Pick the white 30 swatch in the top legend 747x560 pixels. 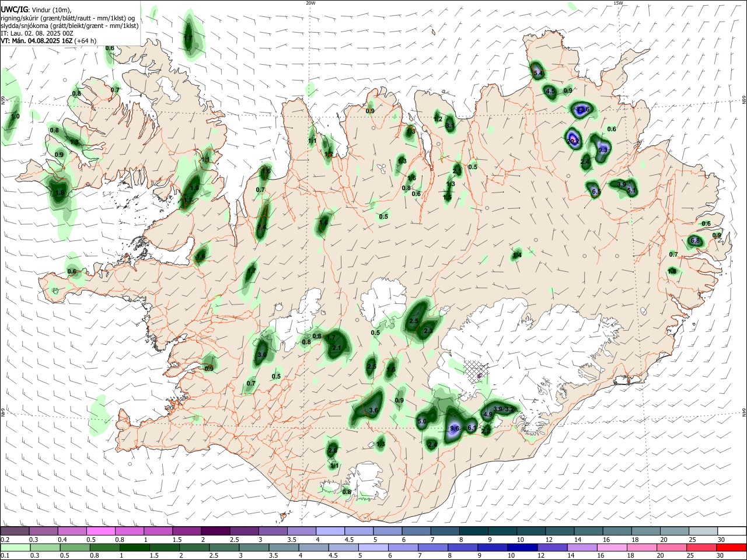pos(731,531)
